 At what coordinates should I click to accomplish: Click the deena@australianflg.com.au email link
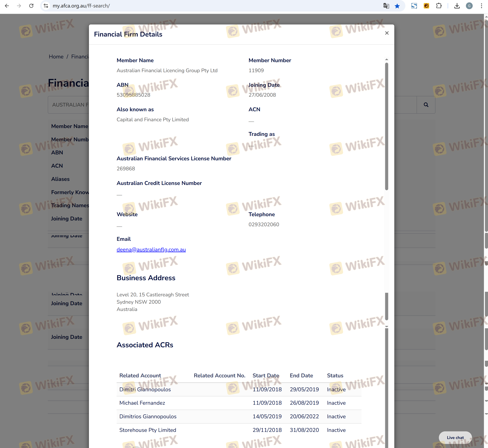click(x=151, y=249)
